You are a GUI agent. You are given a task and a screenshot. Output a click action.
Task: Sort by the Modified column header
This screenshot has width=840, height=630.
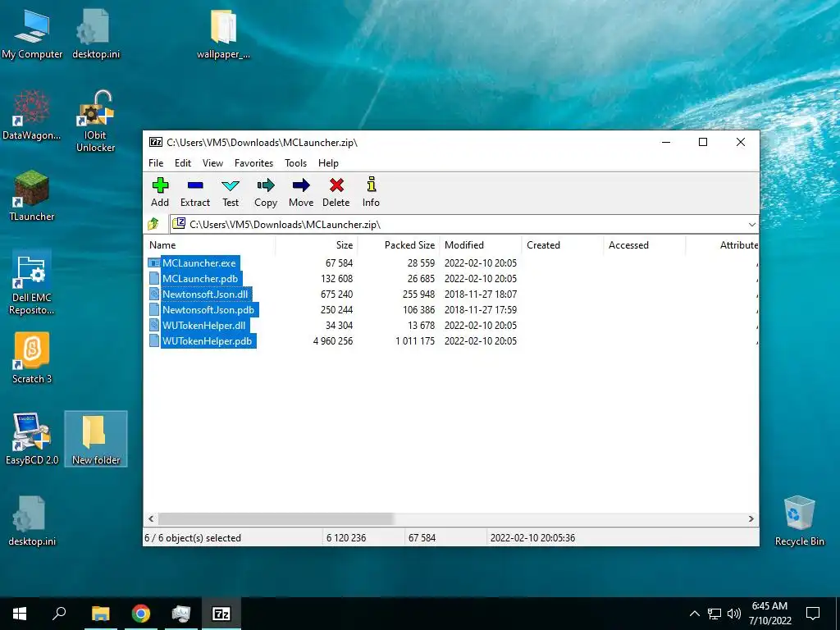pyautogui.click(x=480, y=244)
